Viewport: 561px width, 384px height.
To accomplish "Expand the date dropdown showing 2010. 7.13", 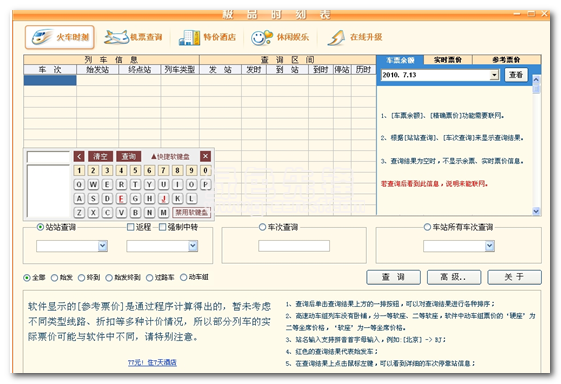I will pos(494,75).
